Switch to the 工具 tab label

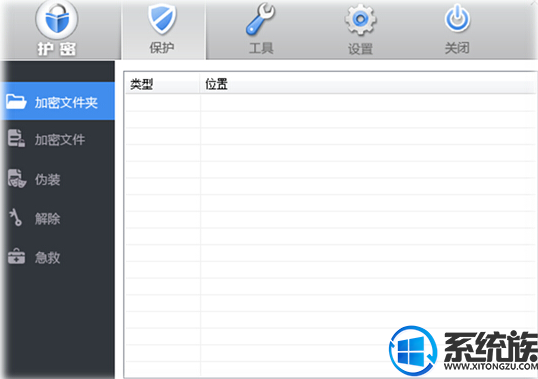point(261,48)
